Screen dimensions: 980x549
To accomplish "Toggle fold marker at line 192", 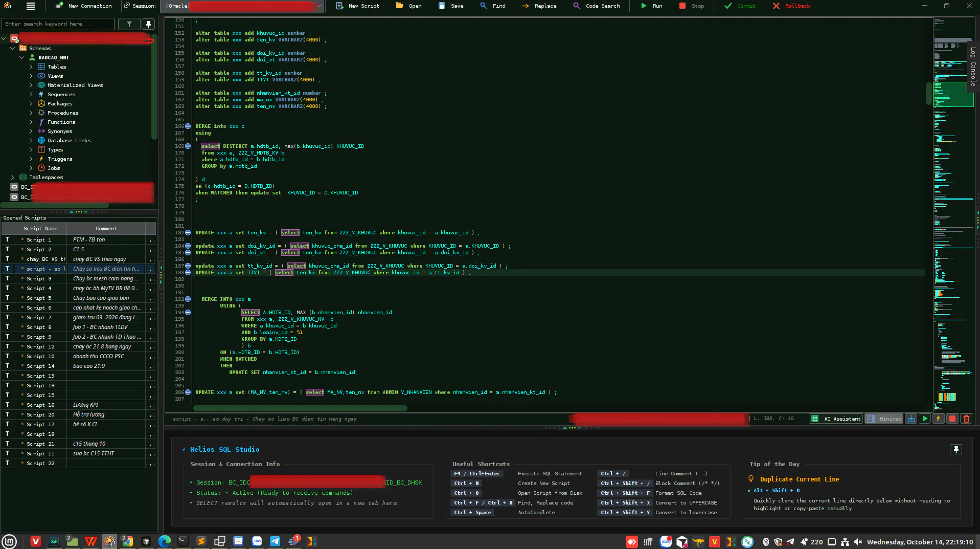I will coord(188,299).
